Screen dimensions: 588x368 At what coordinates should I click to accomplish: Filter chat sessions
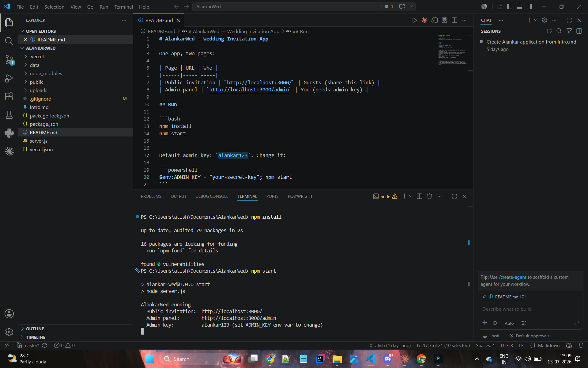[569, 31]
